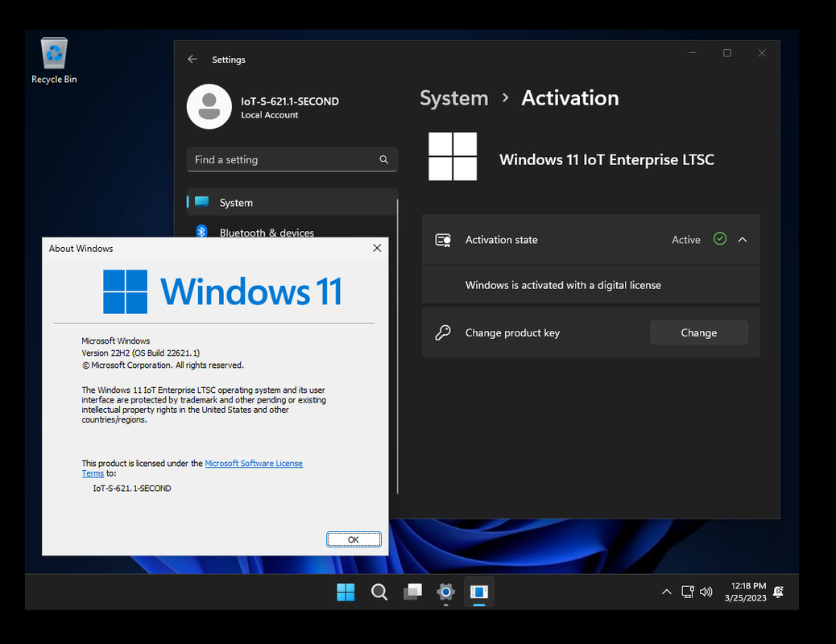Image resolution: width=836 pixels, height=644 pixels.
Task: Collapse the Activation state section chevron
Action: point(742,240)
